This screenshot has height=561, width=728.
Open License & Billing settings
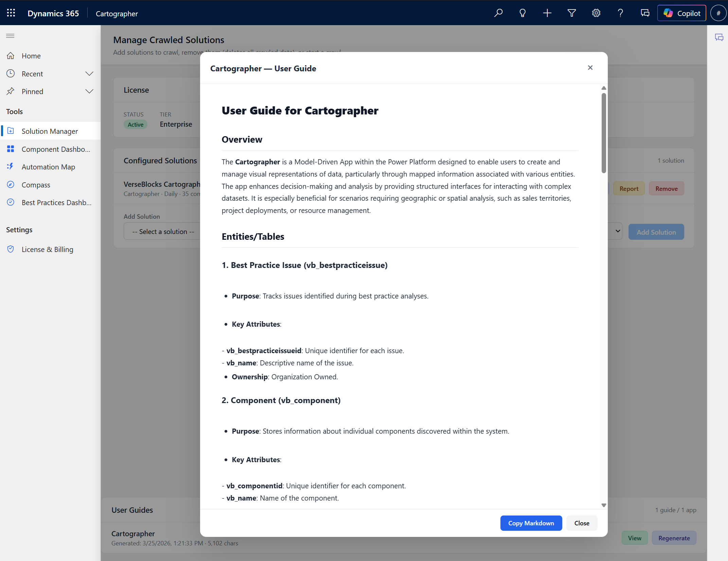pyautogui.click(x=50, y=249)
